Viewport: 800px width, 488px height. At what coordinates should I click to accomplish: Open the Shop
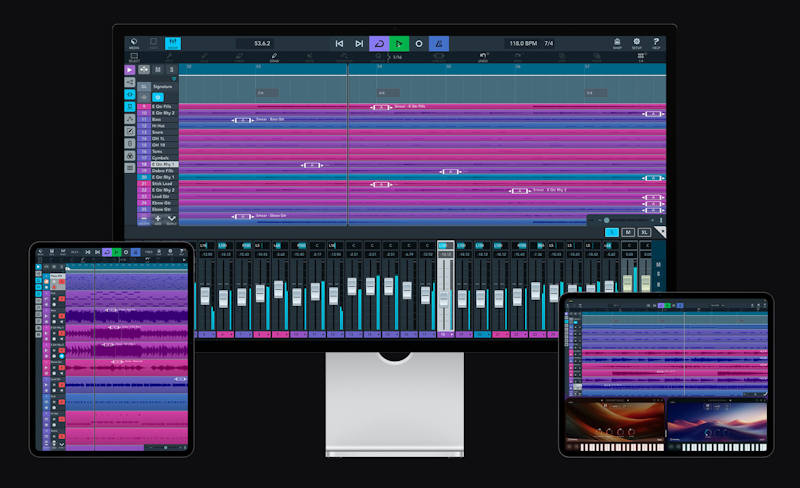point(617,44)
